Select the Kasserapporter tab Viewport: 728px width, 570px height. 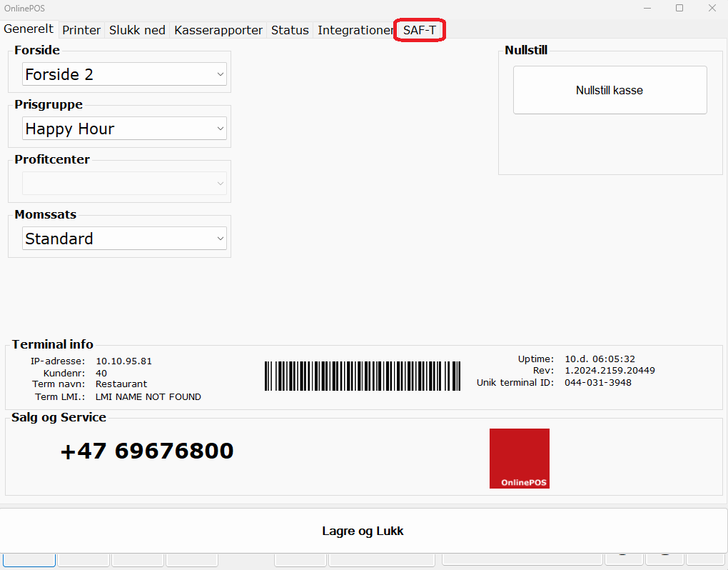coord(218,30)
